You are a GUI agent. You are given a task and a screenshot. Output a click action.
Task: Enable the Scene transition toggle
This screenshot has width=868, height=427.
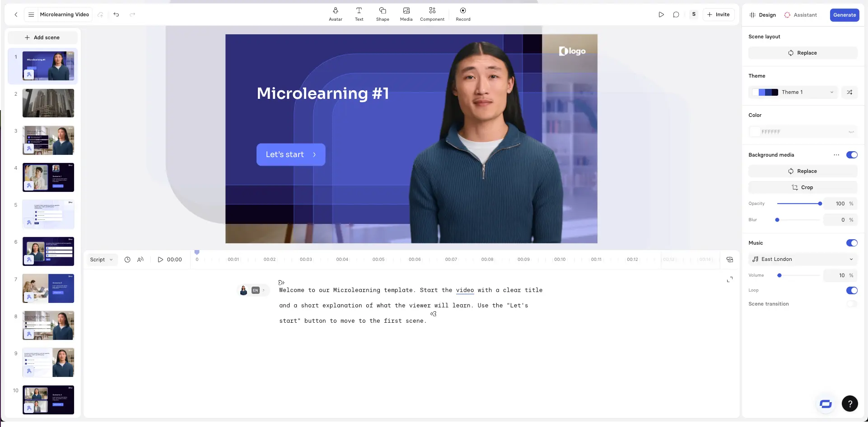coord(852,304)
